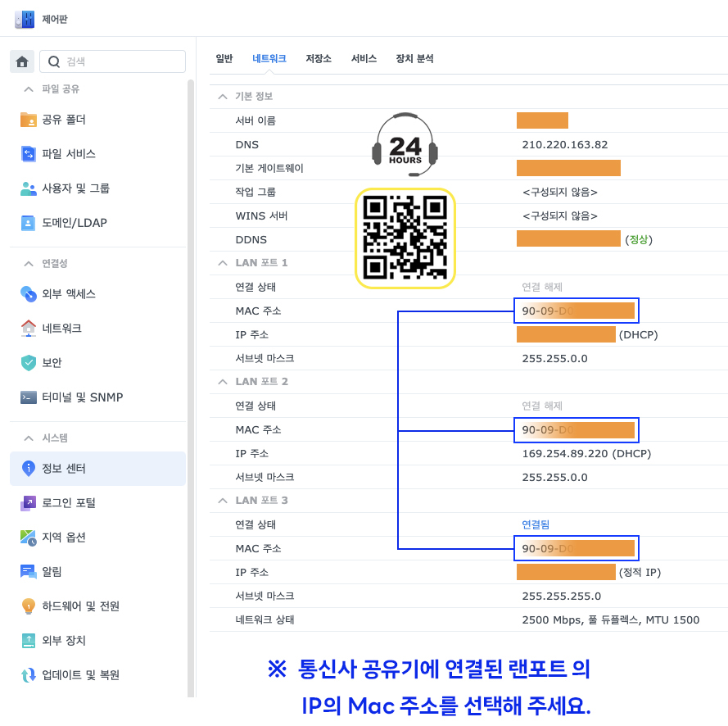
Task: Collapse the 시스템 sidebar section
Action: pyautogui.click(x=29, y=438)
